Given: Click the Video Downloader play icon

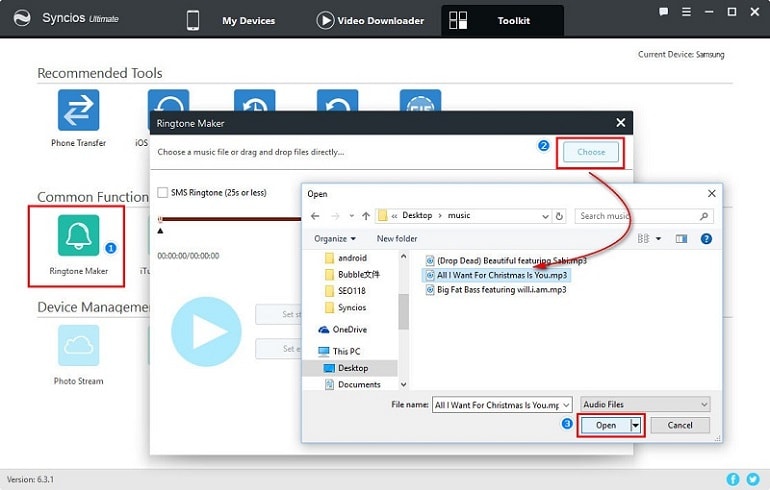Looking at the screenshot, I should coord(325,21).
